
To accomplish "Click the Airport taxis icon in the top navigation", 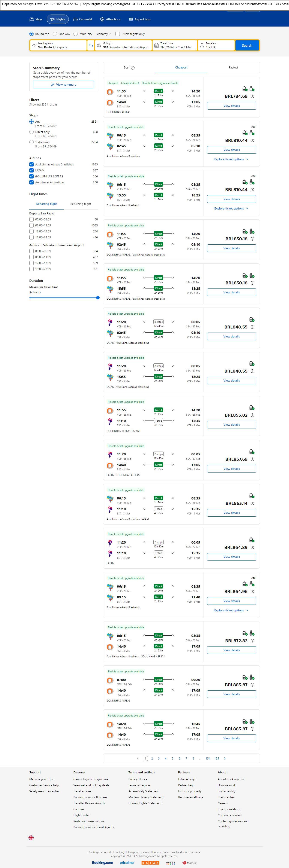I will point(131,19).
